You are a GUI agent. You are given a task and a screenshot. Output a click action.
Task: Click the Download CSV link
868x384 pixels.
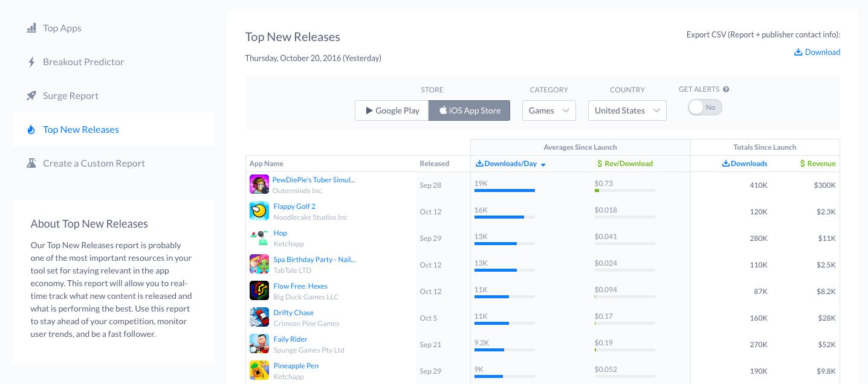point(822,52)
